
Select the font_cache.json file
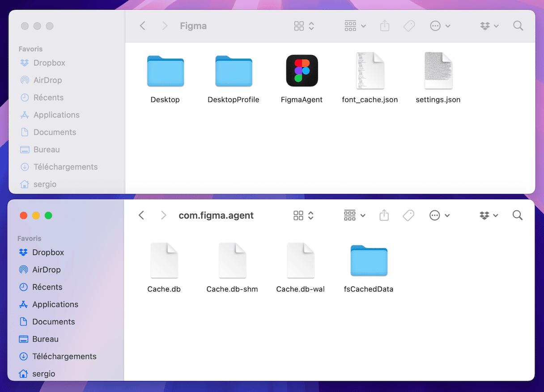(370, 71)
